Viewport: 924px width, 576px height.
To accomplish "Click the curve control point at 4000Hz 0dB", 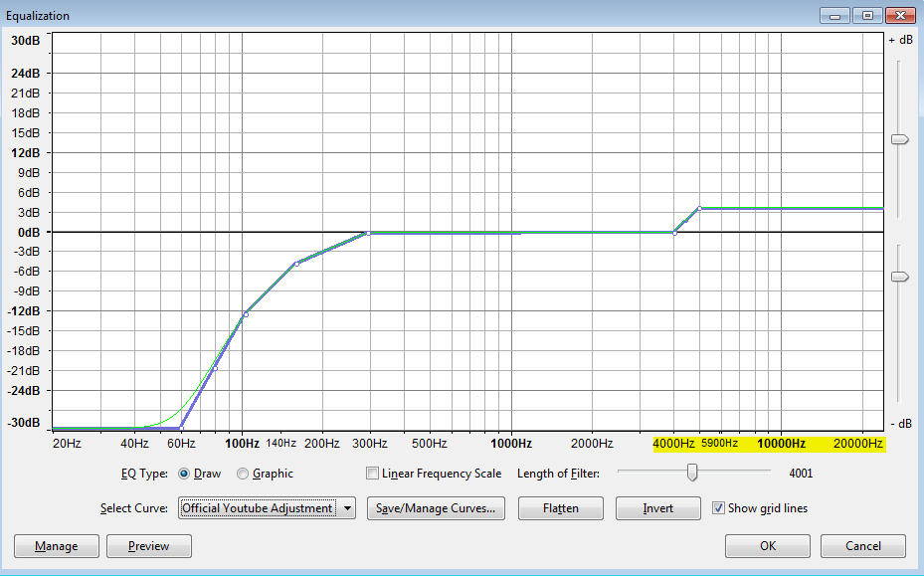I will [674, 234].
